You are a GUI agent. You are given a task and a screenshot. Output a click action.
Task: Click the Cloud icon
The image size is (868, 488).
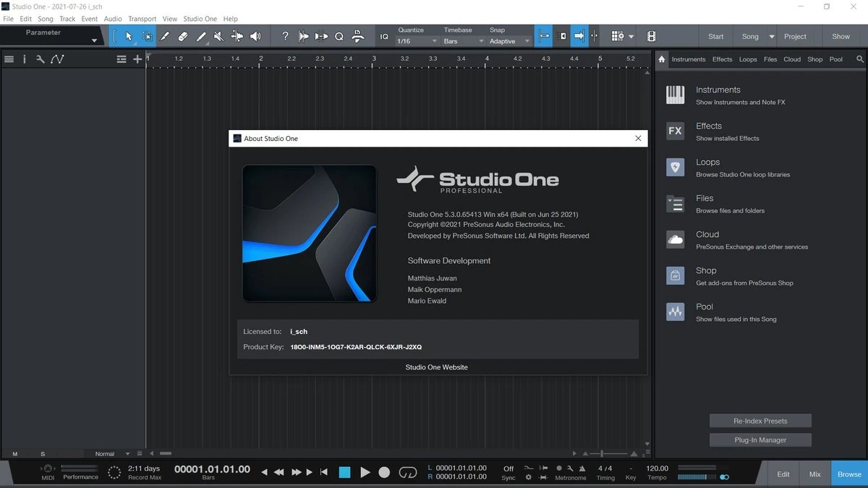[675, 239]
